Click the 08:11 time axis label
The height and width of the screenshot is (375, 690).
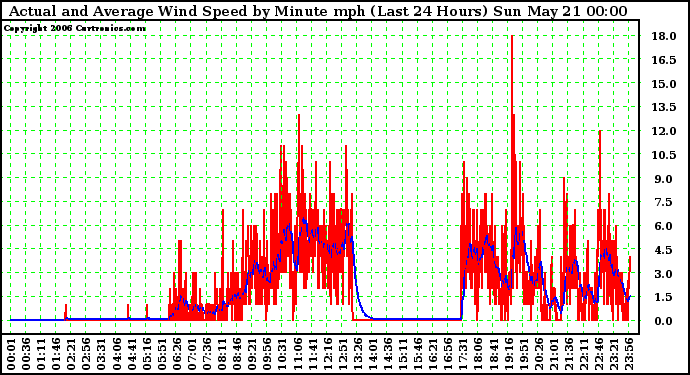[222, 354]
